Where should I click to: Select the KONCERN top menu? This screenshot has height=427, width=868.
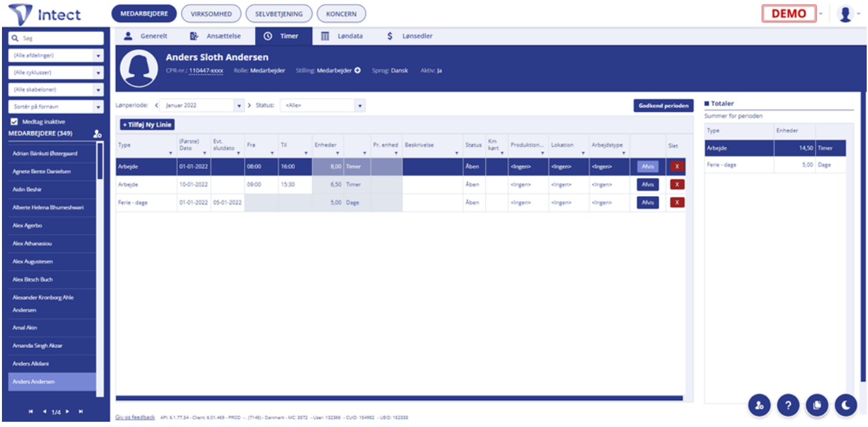click(x=341, y=14)
